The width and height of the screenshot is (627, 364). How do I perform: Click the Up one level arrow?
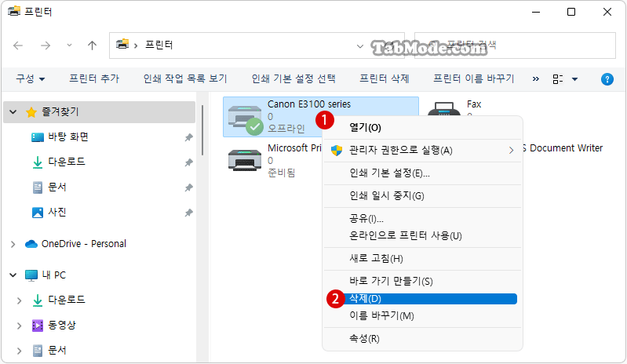tap(93, 45)
